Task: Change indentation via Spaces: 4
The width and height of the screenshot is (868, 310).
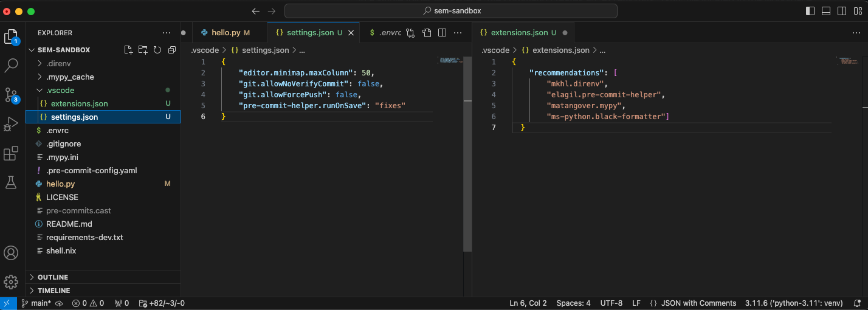Action: point(573,303)
